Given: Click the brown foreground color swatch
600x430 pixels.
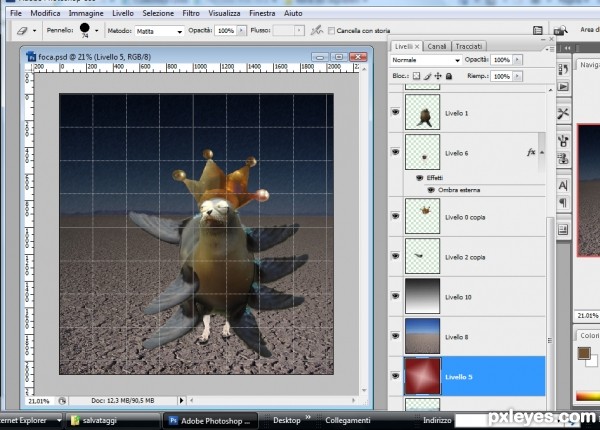Looking at the screenshot, I should tap(583, 352).
